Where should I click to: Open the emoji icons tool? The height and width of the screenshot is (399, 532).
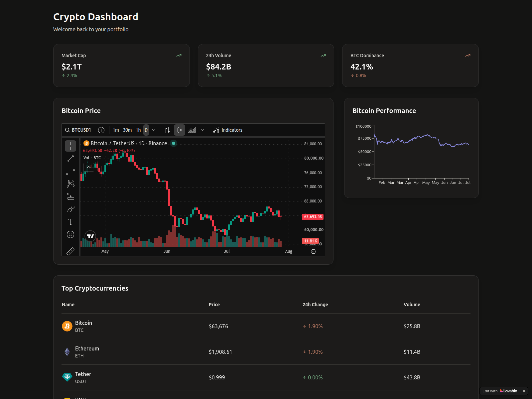point(70,234)
